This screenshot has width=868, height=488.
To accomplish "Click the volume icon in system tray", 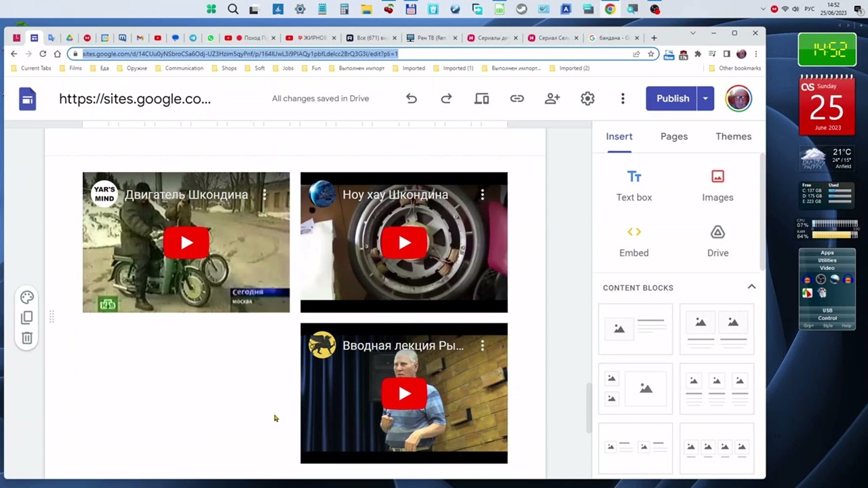I will (795, 9).
